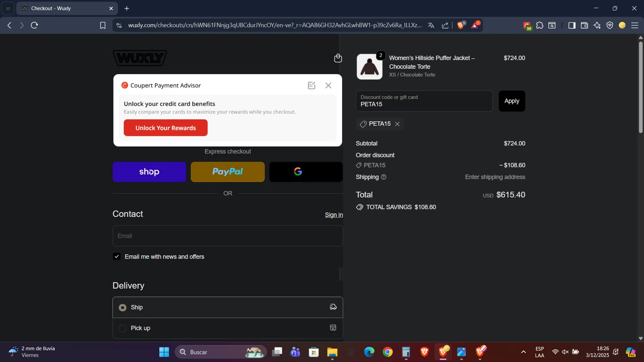
Task: Uncheck Email me with news and offers
Action: click(x=117, y=256)
